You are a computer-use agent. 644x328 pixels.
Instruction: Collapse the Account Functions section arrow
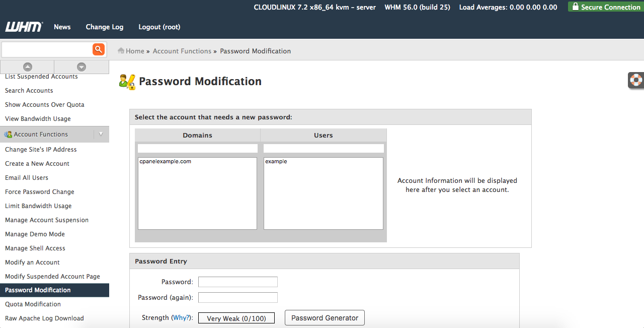point(101,134)
